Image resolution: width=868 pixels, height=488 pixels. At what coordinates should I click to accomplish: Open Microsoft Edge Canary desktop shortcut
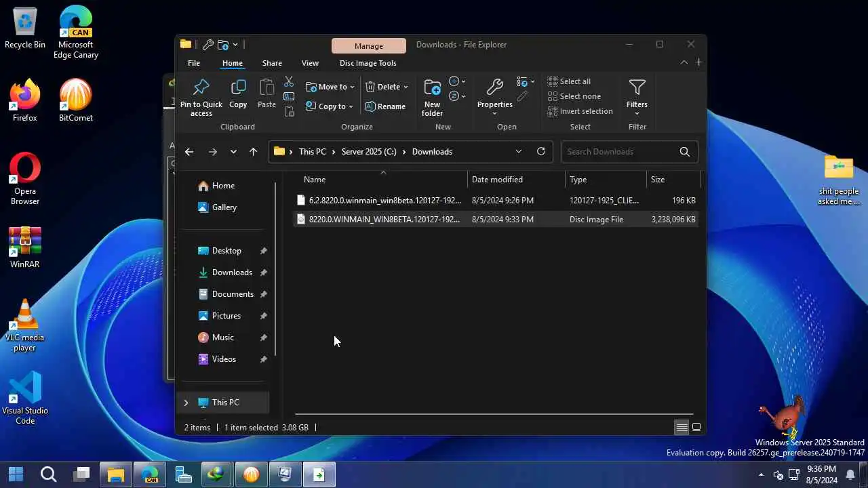click(76, 33)
